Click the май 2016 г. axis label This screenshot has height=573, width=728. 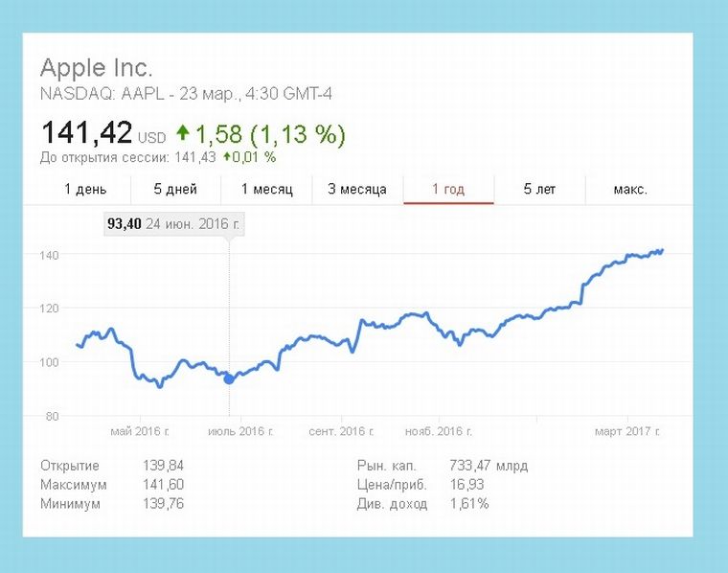pos(142,432)
